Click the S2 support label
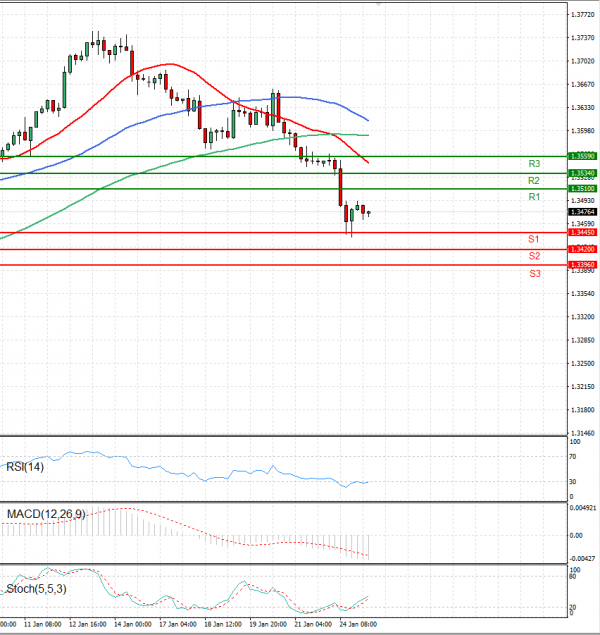 pyautogui.click(x=534, y=256)
